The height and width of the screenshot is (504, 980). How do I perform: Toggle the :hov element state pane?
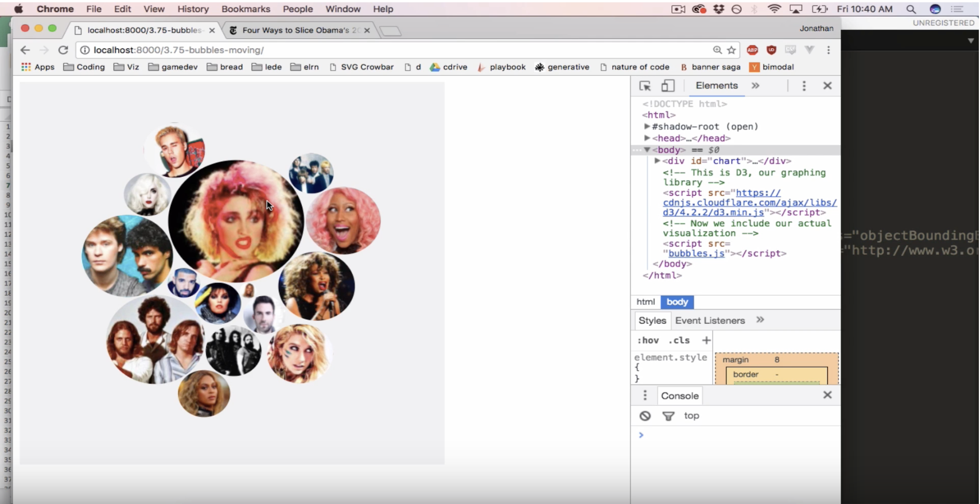point(648,340)
